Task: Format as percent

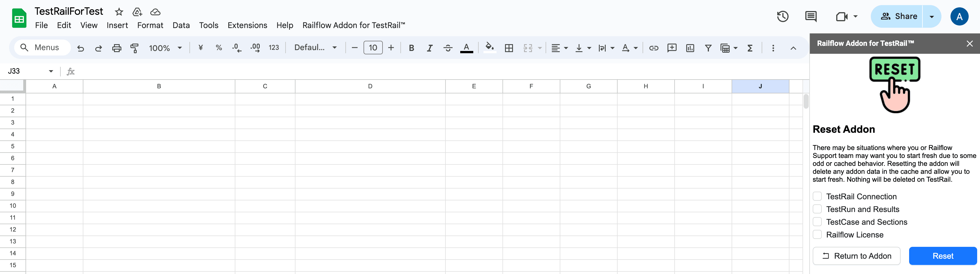Action: 219,48
